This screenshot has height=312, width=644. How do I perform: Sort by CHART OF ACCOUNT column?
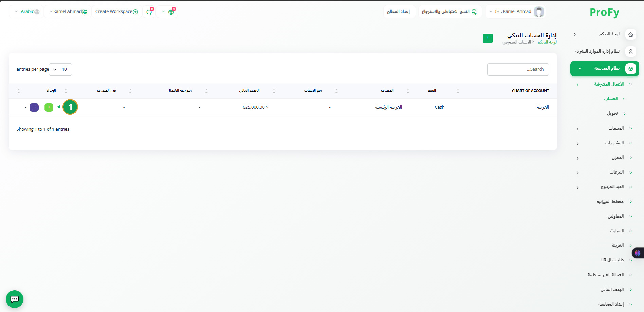(530, 91)
